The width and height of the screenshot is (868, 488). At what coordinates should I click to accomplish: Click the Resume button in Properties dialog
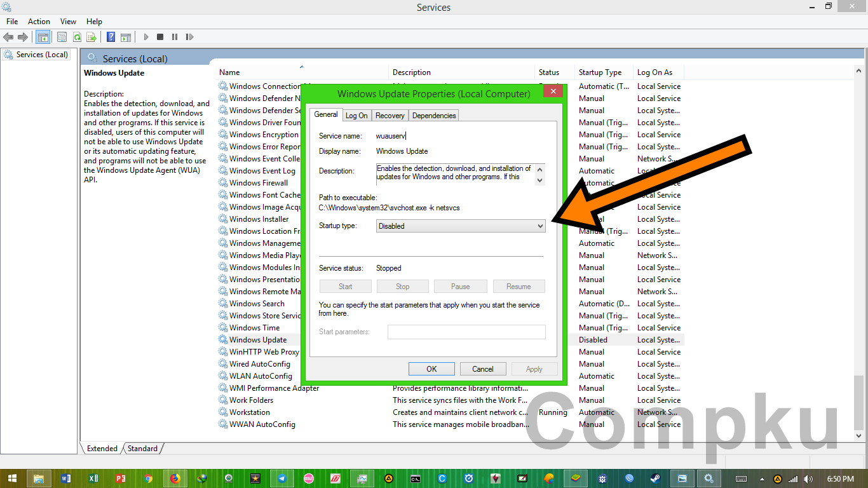pos(519,287)
